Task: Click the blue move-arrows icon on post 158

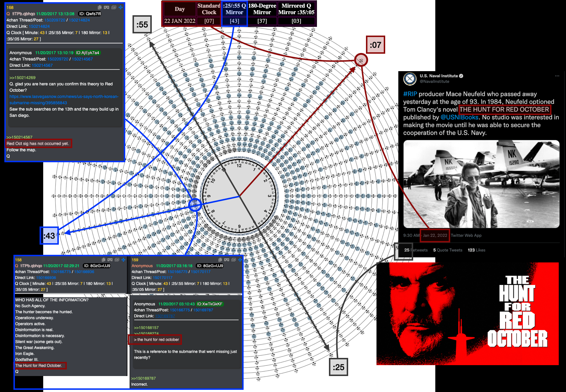Action: tap(123, 260)
